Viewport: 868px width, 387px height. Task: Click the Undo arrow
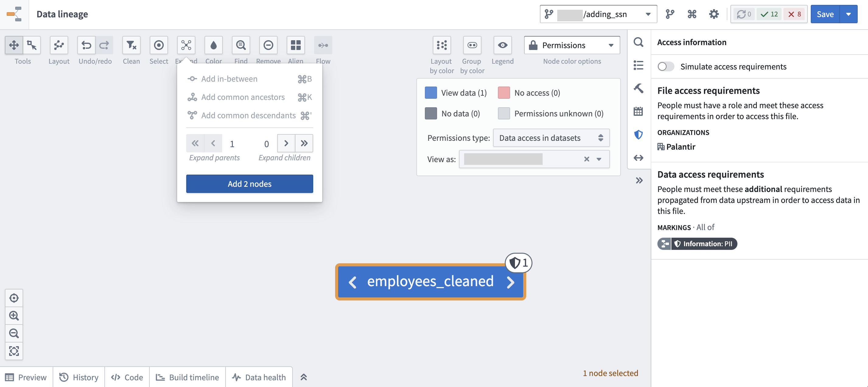[86, 45]
